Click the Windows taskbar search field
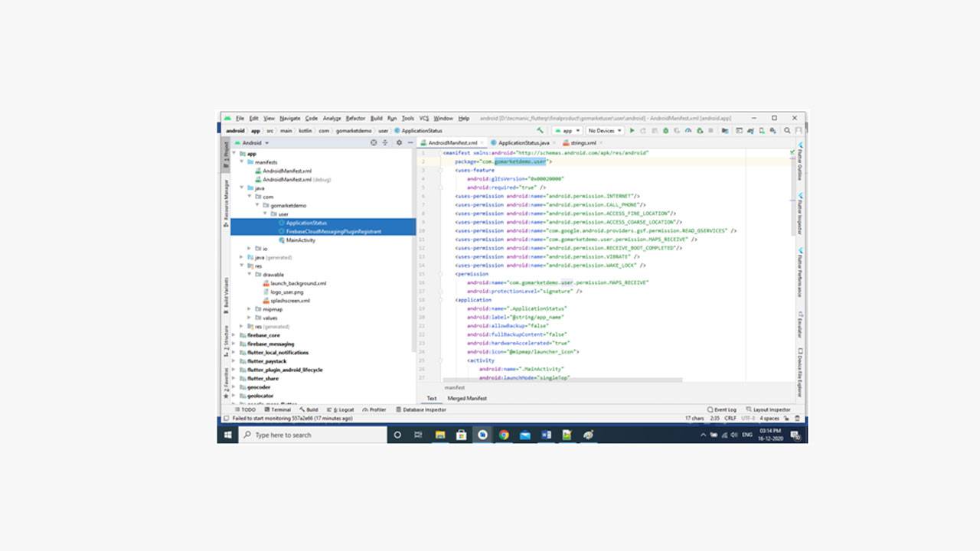The width and height of the screenshot is (980, 551). (314, 435)
